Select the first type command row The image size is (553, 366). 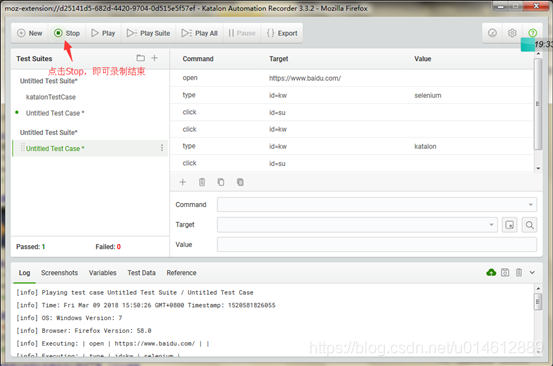point(351,95)
